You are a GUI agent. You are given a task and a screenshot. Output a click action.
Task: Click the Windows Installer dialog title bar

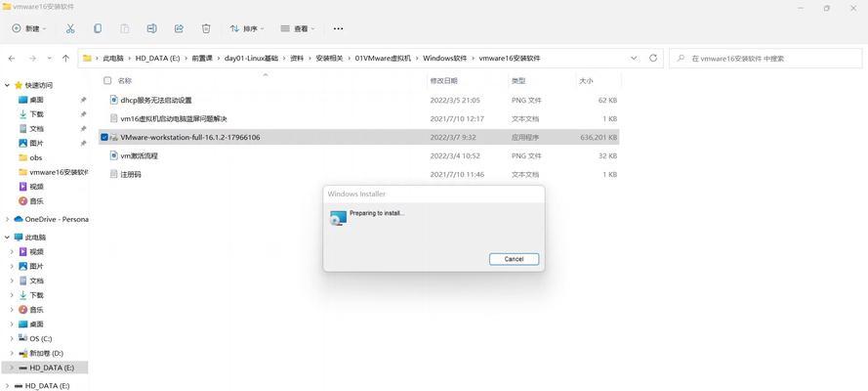[x=434, y=194]
